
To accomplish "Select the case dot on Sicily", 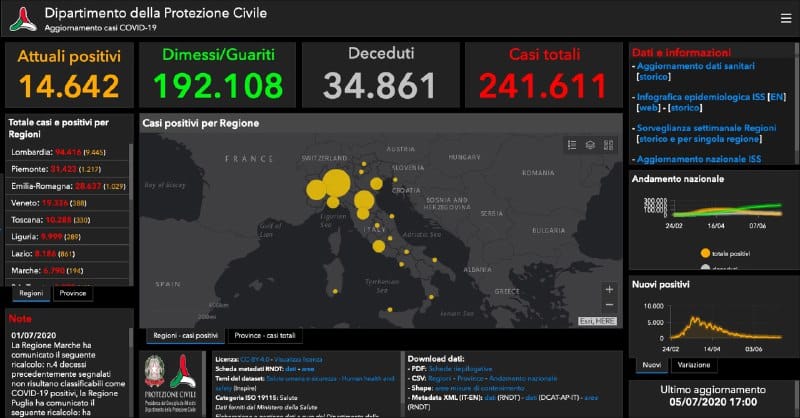I will pyautogui.click(x=390, y=310).
